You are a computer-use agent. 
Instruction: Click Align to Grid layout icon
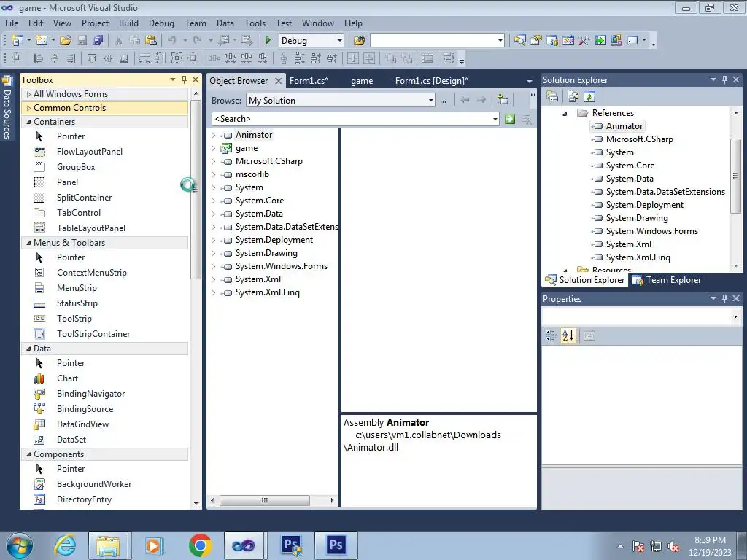[x=18, y=58]
